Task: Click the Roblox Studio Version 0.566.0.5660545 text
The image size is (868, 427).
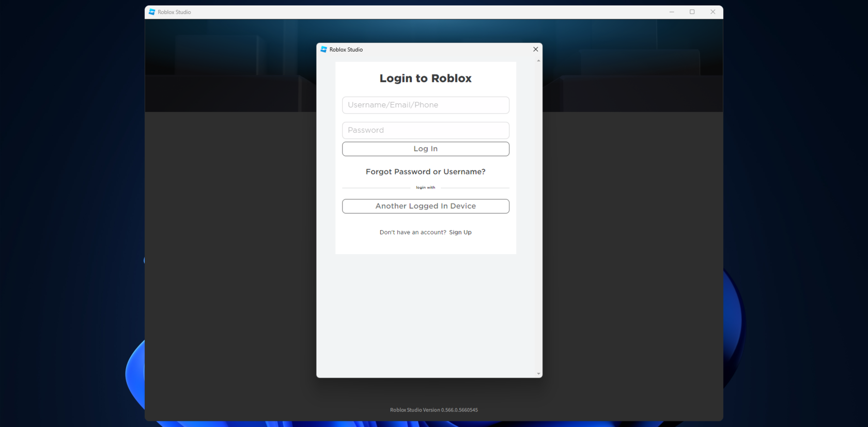Action: click(x=434, y=410)
